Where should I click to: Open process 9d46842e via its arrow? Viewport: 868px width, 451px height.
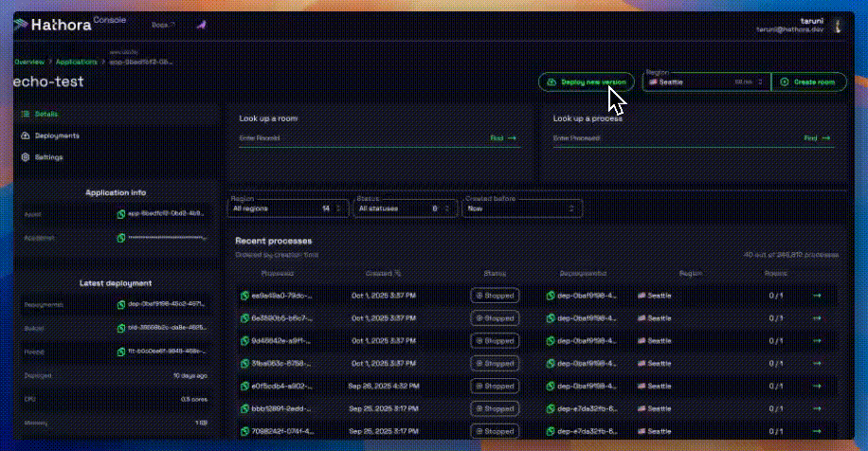(x=817, y=341)
